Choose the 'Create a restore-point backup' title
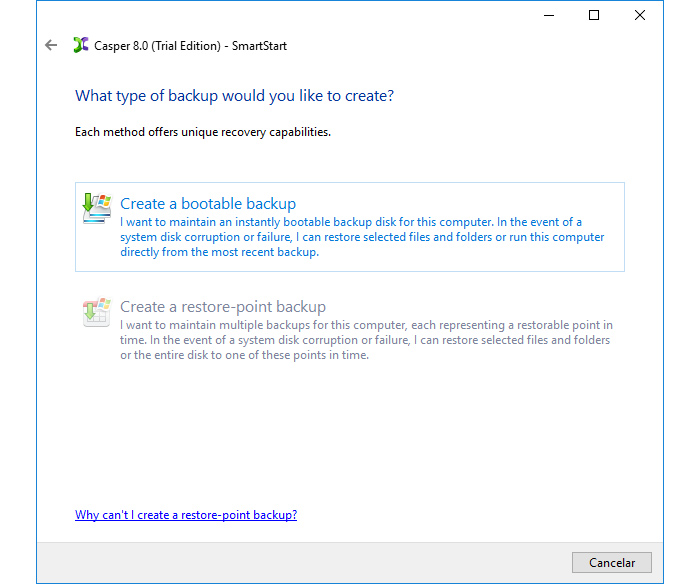The height and width of the screenshot is (584, 700). [223, 307]
